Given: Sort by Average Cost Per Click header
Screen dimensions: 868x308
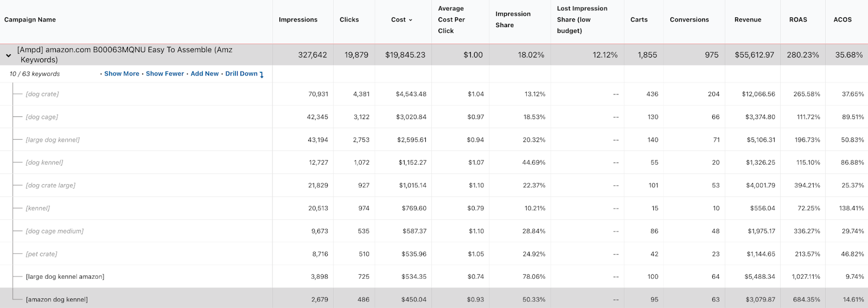Looking at the screenshot, I should pyautogui.click(x=451, y=20).
